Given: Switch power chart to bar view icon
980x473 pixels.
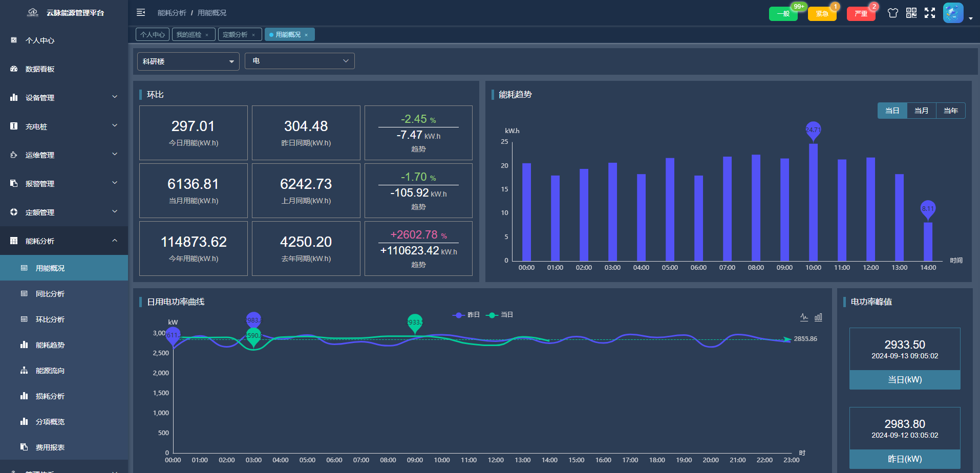Looking at the screenshot, I should [x=818, y=317].
